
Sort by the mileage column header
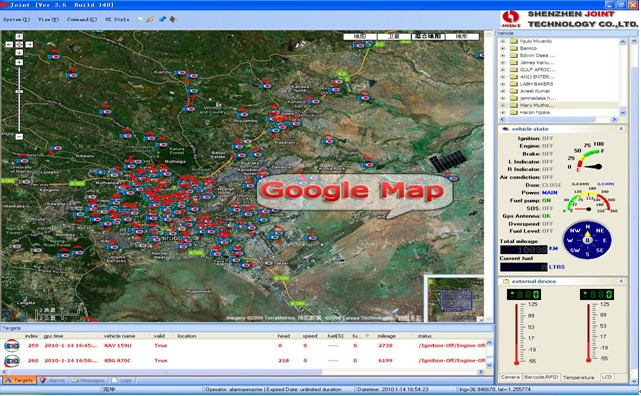[x=386, y=336]
